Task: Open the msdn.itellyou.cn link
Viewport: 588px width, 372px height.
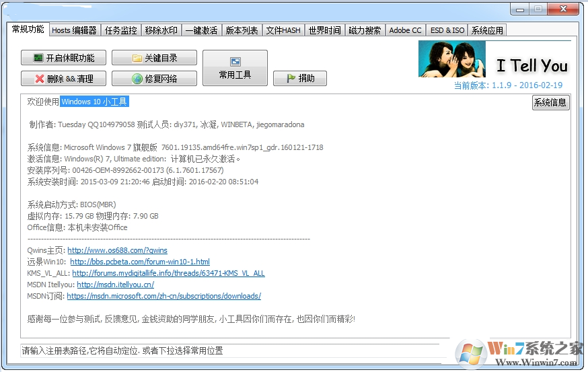Action: coord(116,285)
